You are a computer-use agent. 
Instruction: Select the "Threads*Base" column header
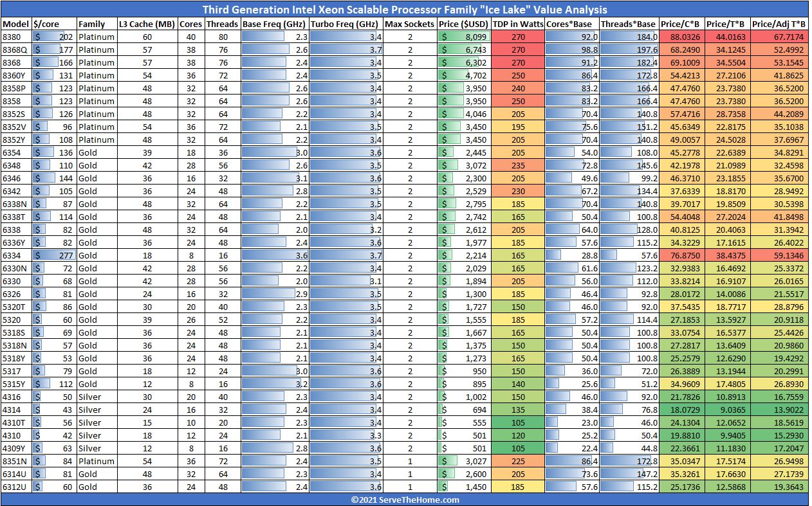point(629,24)
